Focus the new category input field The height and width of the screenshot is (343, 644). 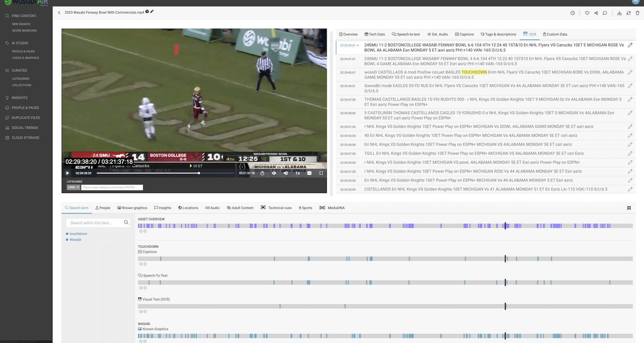coord(112,187)
